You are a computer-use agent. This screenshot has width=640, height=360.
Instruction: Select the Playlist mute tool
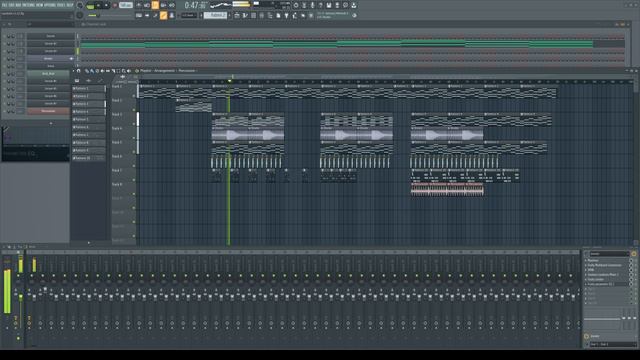coord(102,71)
